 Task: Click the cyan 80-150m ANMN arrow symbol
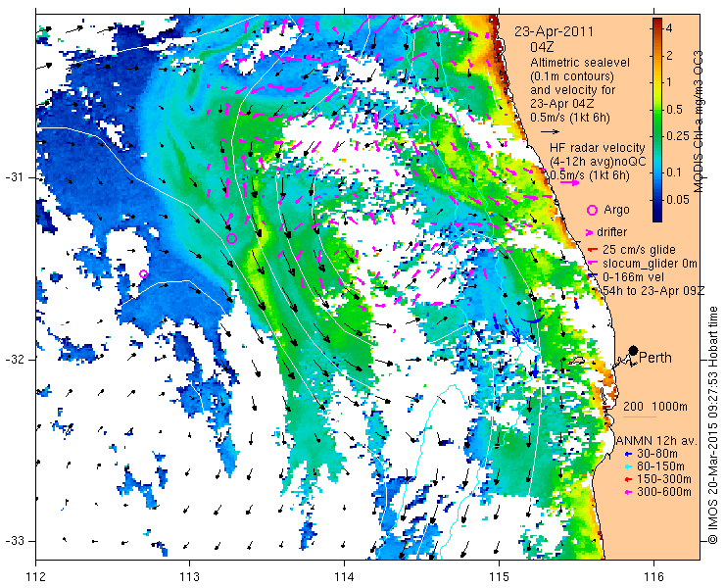pyautogui.click(x=627, y=466)
